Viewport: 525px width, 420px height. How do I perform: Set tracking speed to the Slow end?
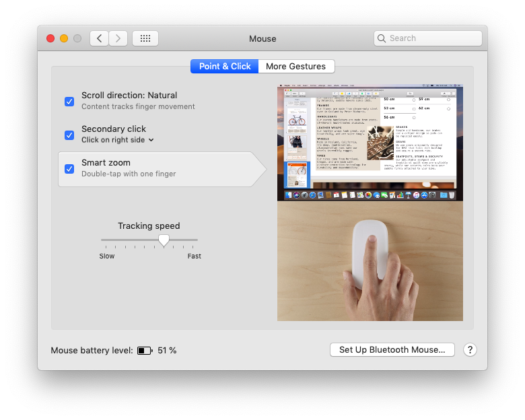(x=102, y=240)
